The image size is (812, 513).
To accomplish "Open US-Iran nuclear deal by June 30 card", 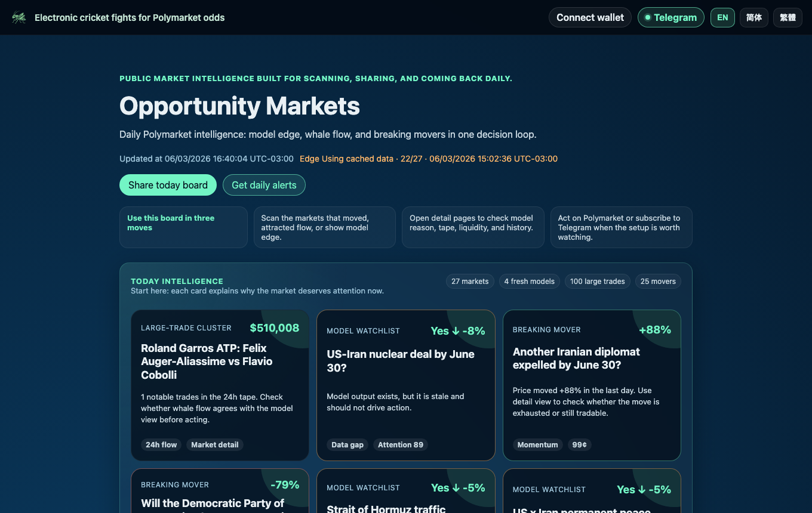I will coord(406,385).
